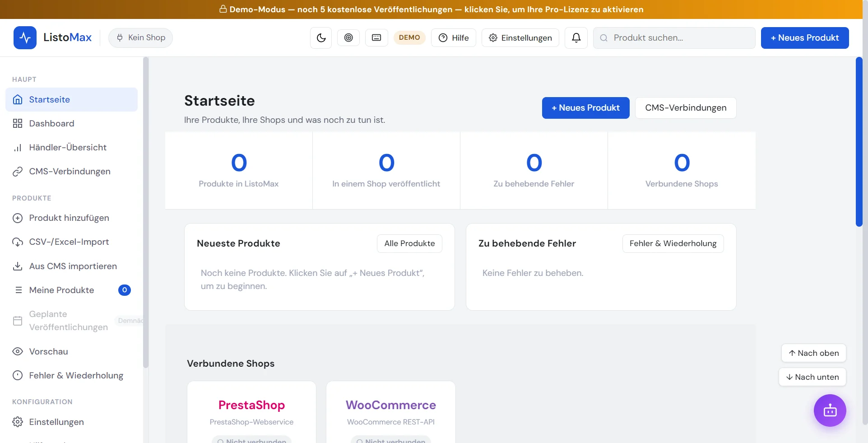Click Zu behebende Fehler stat tile
Screen dimensions: 868x443
(534, 171)
